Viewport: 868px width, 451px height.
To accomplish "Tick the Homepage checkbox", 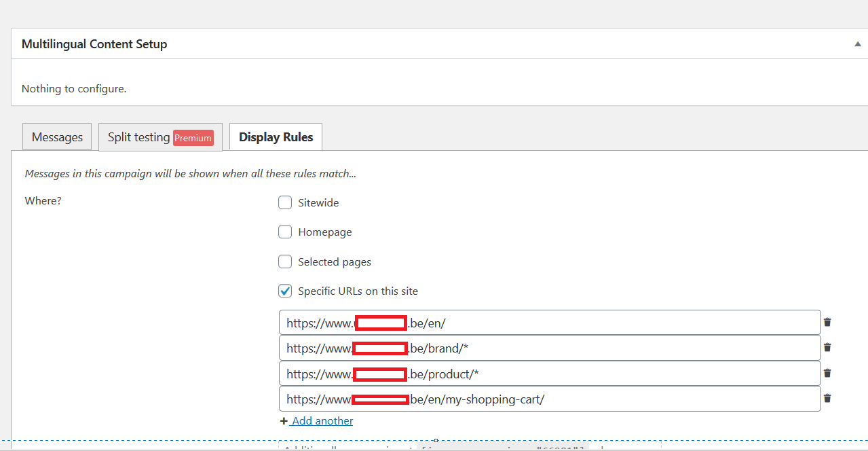I will [285, 232].
